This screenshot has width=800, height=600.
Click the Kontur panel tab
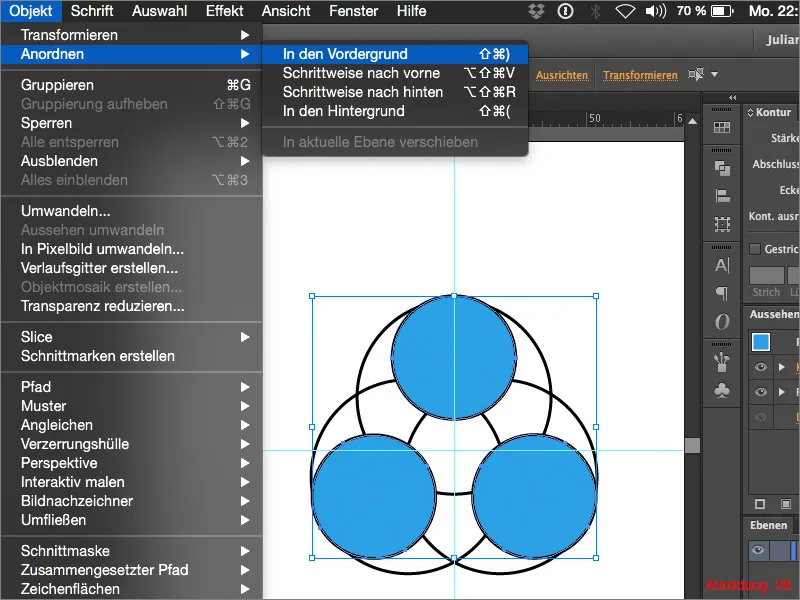(x=773, y=112)
